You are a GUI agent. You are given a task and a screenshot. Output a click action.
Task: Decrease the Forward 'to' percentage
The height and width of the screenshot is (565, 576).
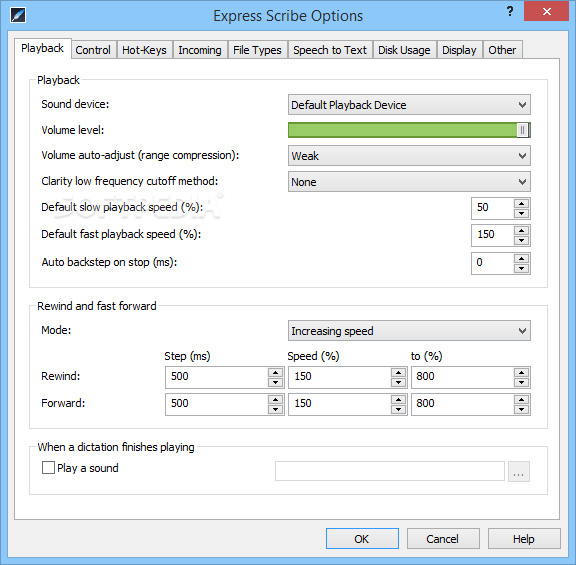coord(521,410)
